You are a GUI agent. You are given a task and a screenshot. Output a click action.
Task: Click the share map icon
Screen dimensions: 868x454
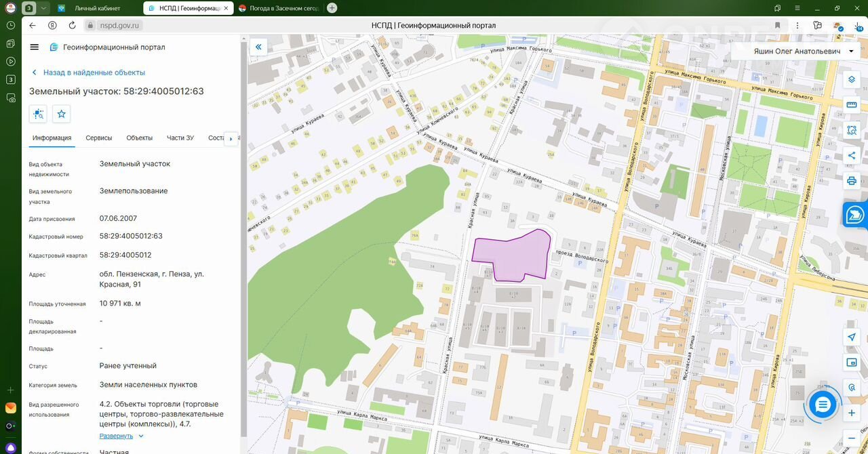coord(852,156)
